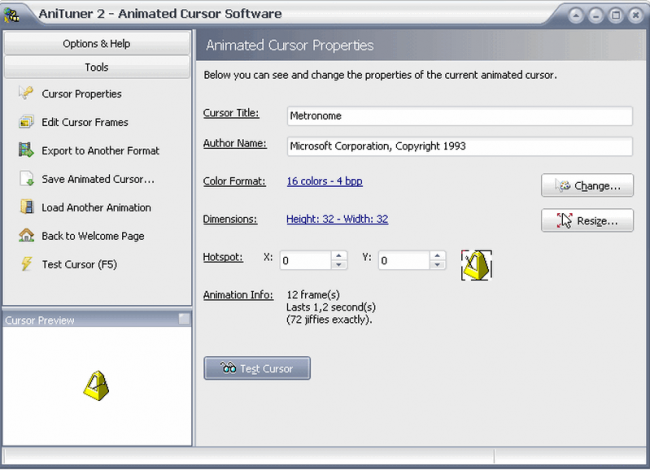
Task: Click the Animation Info: label
Action: coord(238,295)
